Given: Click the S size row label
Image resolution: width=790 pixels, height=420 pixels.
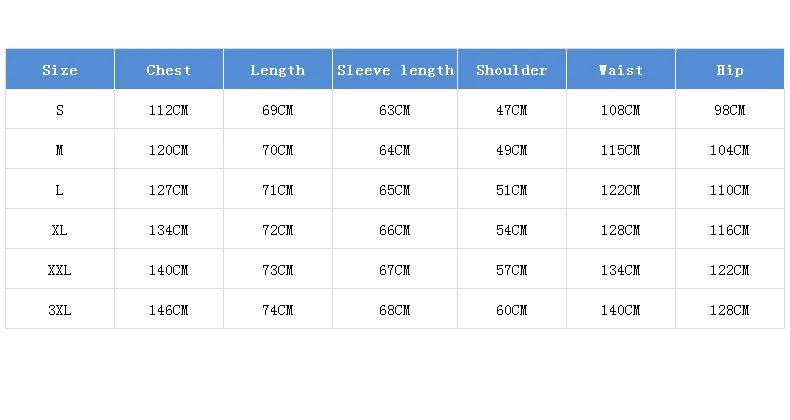Looking at the screenshot, I should (x=60, y=110).
